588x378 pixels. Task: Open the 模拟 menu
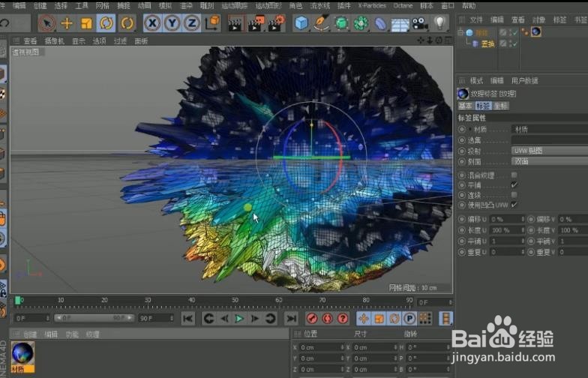(x=165, y=5)
